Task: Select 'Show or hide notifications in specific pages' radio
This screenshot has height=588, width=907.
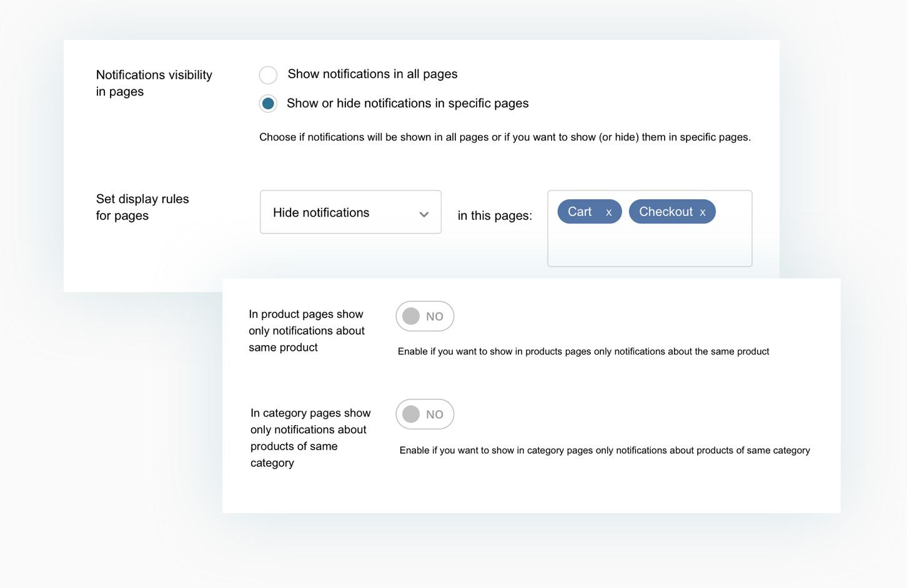Action: tap(268, 104)
